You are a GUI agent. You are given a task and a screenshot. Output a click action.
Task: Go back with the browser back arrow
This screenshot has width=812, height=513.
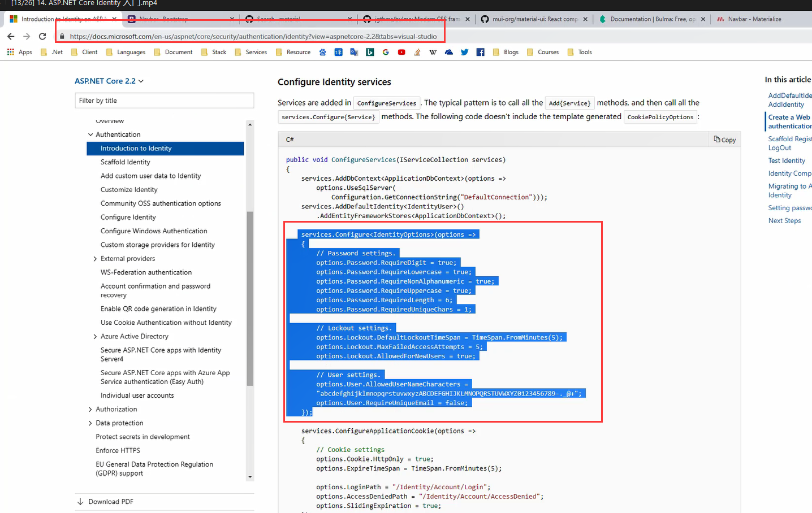tap(11, 36)
